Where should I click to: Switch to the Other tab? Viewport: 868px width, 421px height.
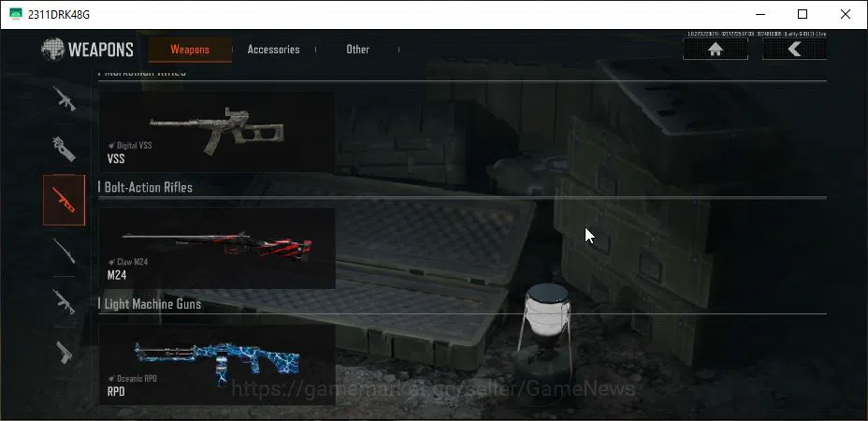[x=357, y=50]
